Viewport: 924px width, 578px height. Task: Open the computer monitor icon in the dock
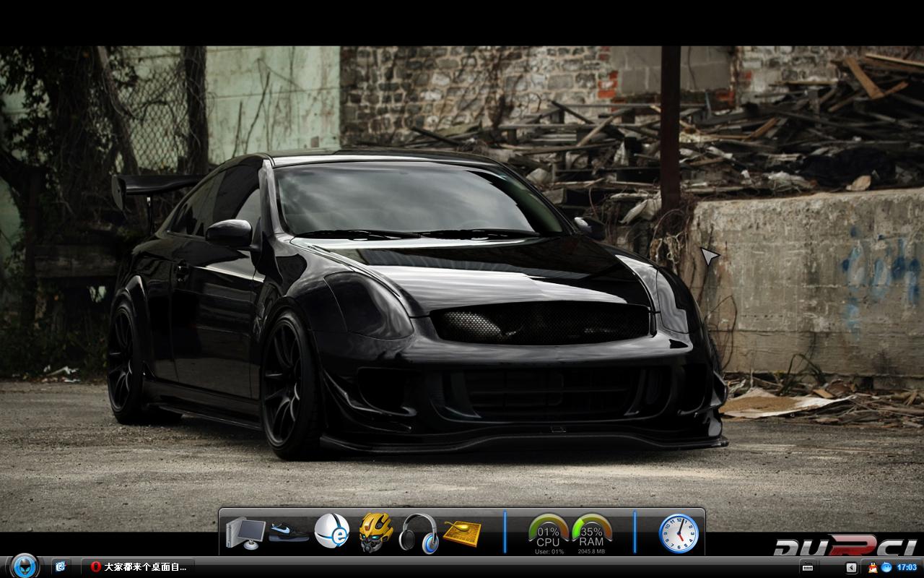coord(245,532)
